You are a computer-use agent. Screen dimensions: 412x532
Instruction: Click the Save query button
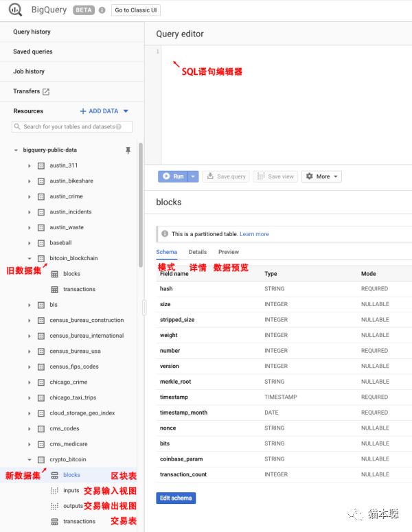226,176
